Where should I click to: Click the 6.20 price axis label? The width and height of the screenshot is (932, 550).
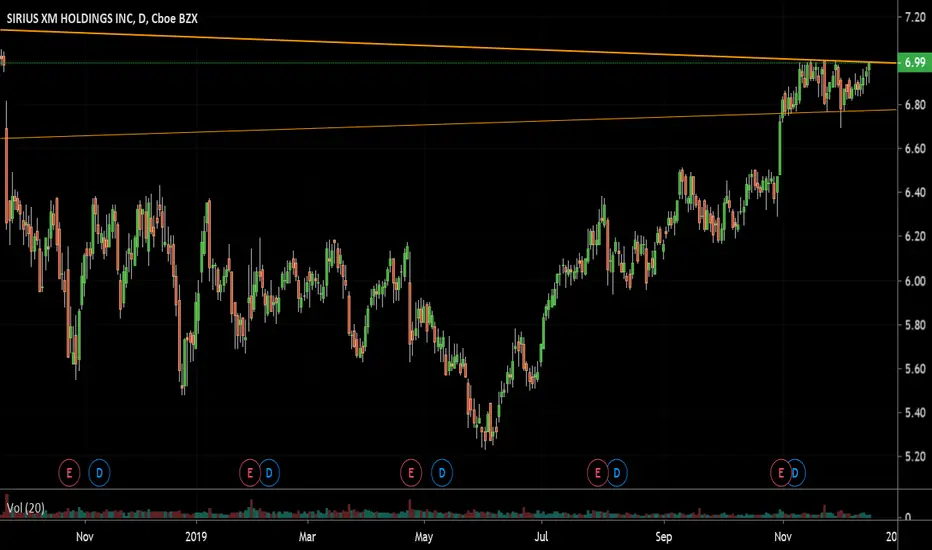point(915,237)
